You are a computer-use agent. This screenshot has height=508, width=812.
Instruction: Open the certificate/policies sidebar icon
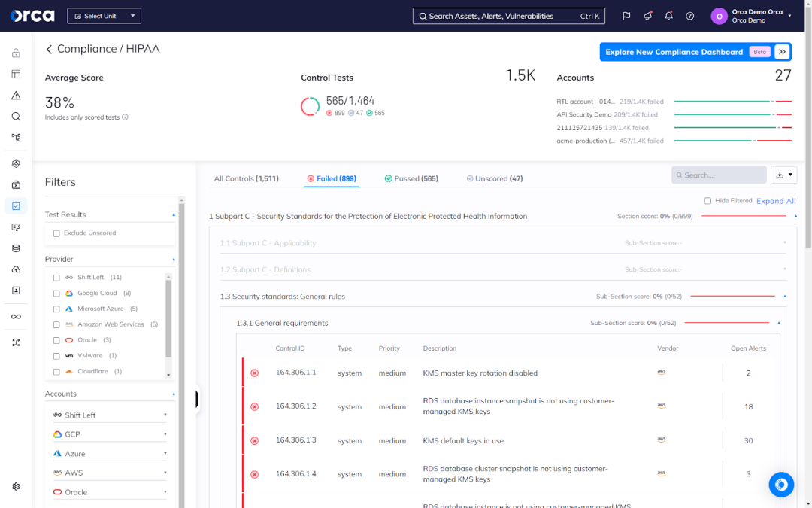[16, 227]
